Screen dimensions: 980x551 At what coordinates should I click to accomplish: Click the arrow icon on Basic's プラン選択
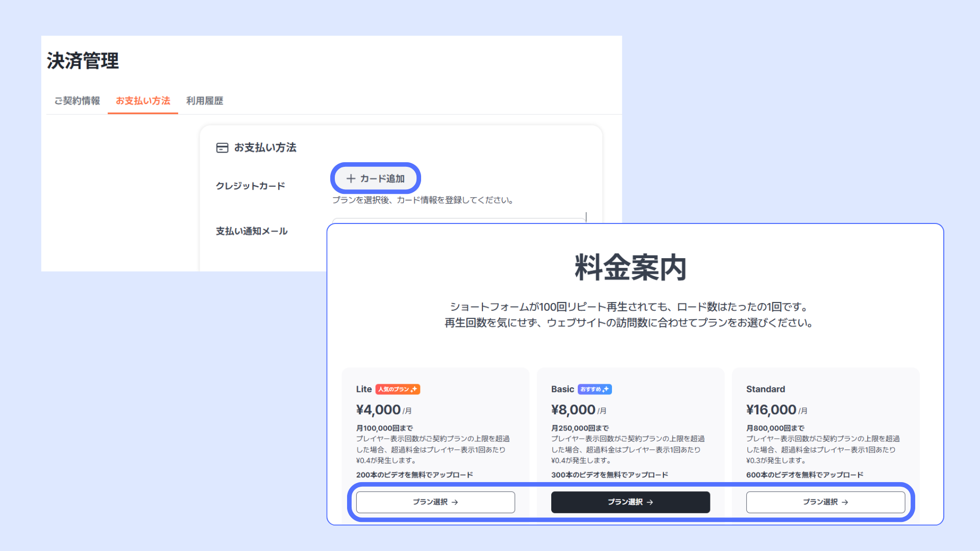(x=650, y=503)
